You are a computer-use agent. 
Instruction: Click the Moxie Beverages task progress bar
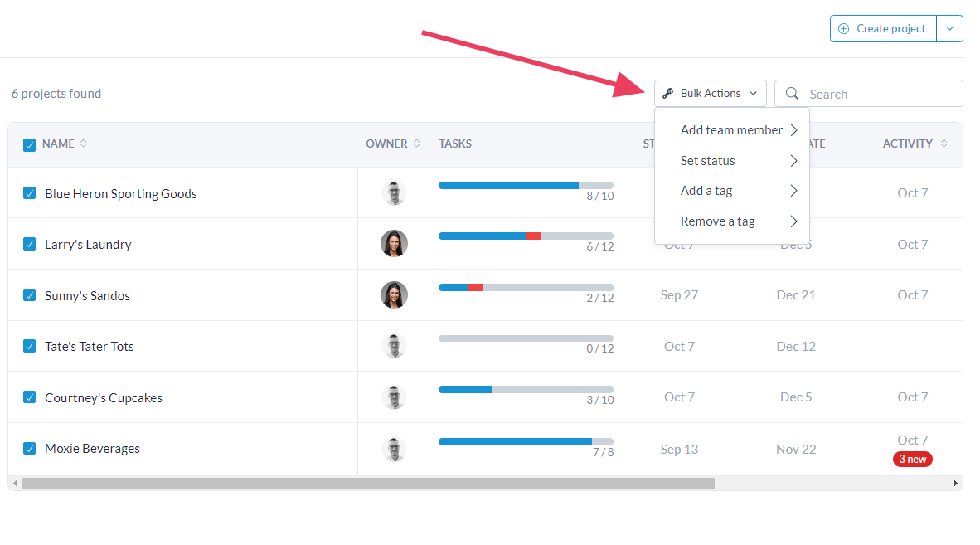526,441
